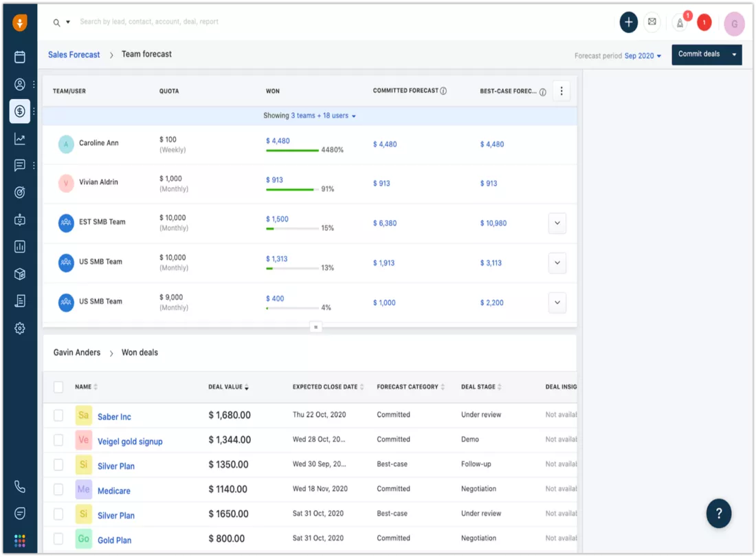Open the Veigel gold signup deal

130,441
